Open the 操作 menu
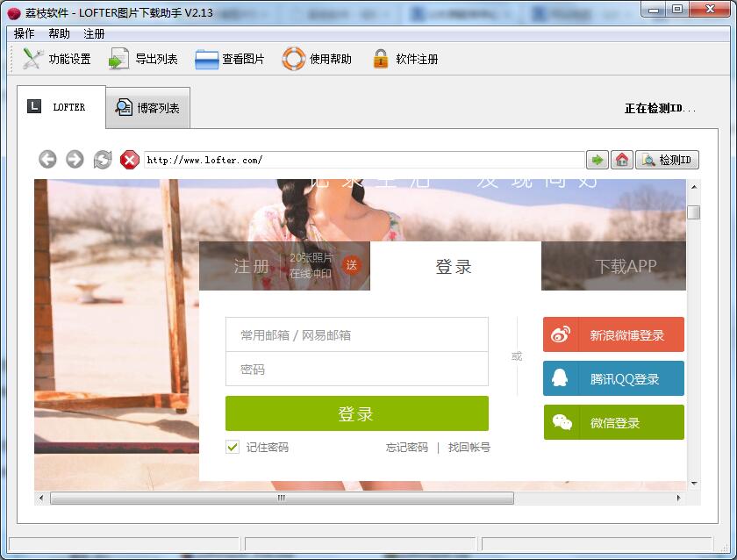 click(24, 33)
